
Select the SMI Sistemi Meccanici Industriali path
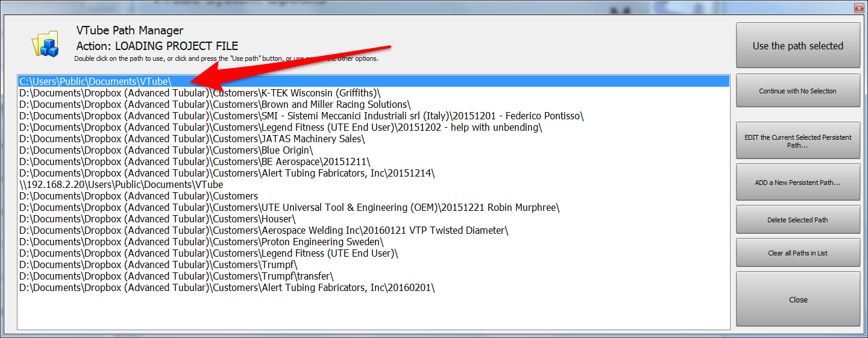pos(301,116)
